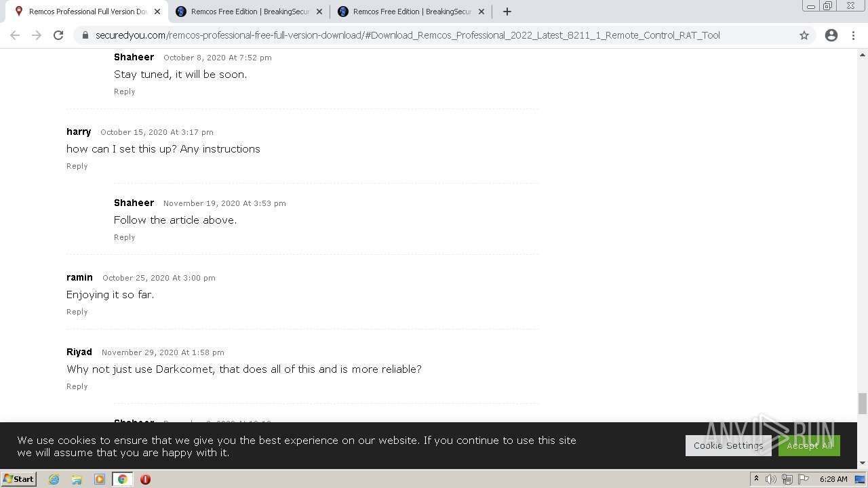Open the November 29, 2020 comment permalink
Image resolution: width=868 pixels, height=488 pixels.
[163, 352]
